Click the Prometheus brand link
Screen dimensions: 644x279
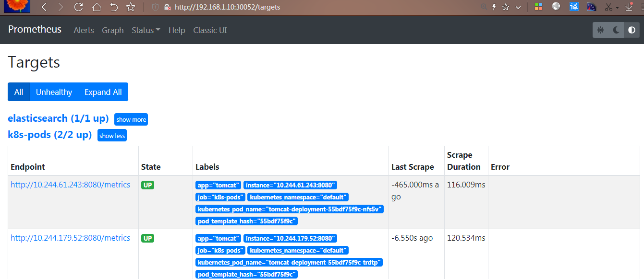tap(35, 29)
